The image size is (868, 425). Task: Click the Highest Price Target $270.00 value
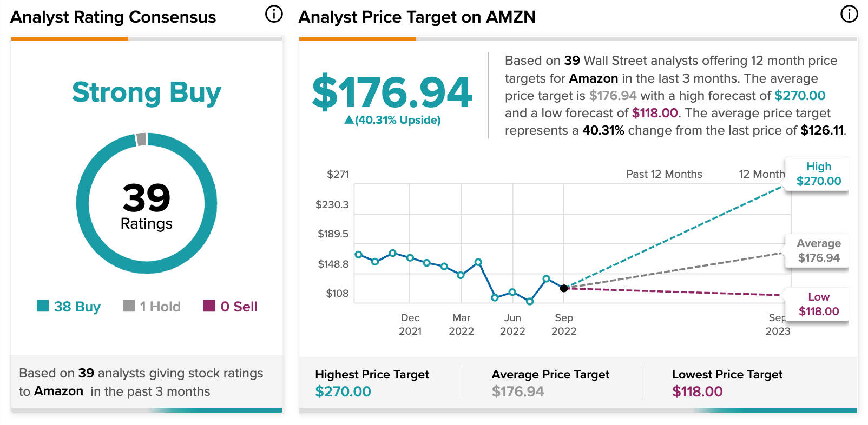click(343, 391)
